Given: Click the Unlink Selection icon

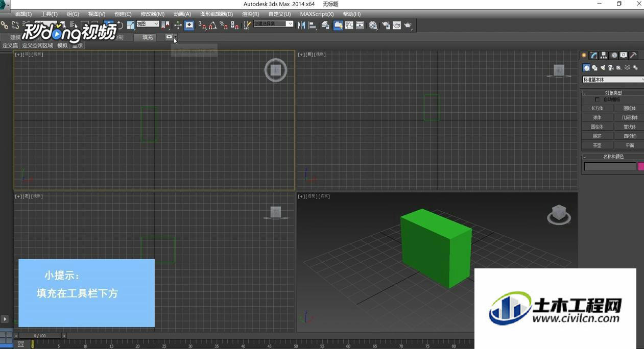Looking at the screenshot, I should 15,25.
